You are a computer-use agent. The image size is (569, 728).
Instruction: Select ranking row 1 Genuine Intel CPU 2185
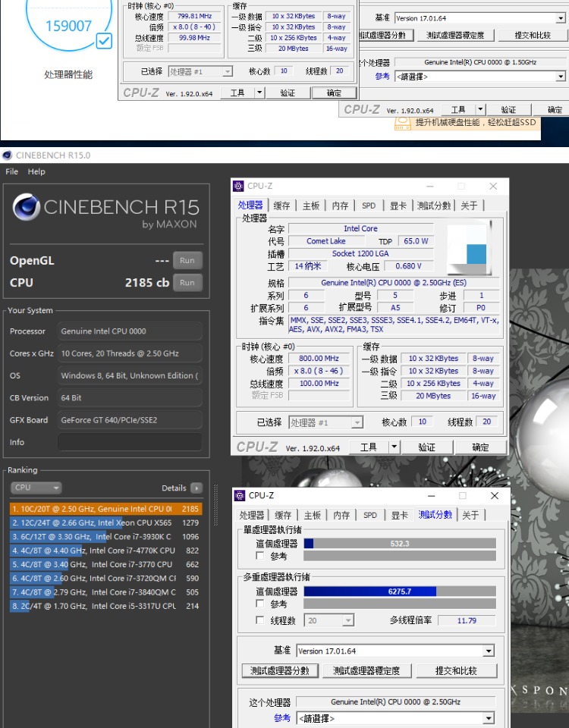105,509
